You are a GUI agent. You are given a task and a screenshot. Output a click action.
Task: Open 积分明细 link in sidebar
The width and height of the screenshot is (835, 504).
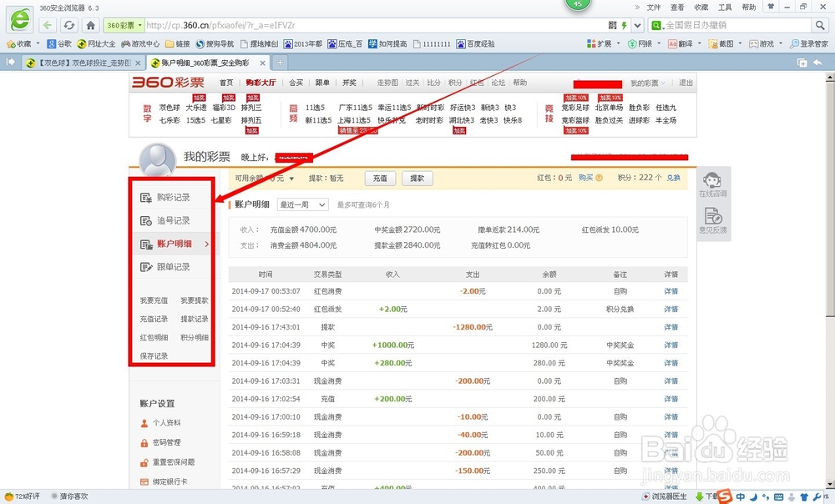195,337
